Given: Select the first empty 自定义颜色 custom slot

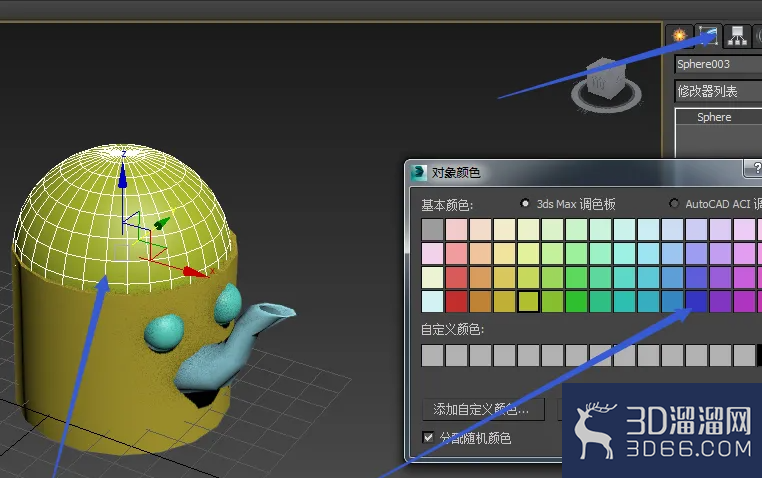Looking at the screenshot, I should [x=433, y=356].
